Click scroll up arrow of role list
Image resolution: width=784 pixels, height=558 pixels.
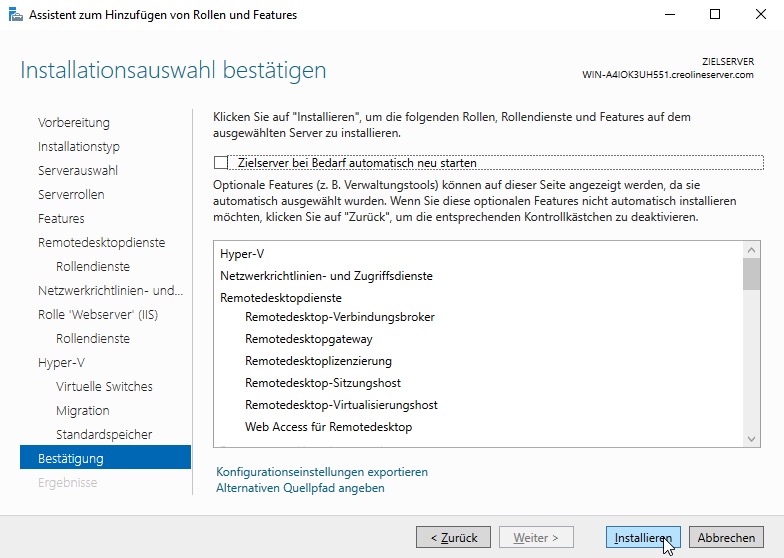[x=751, y=250]
